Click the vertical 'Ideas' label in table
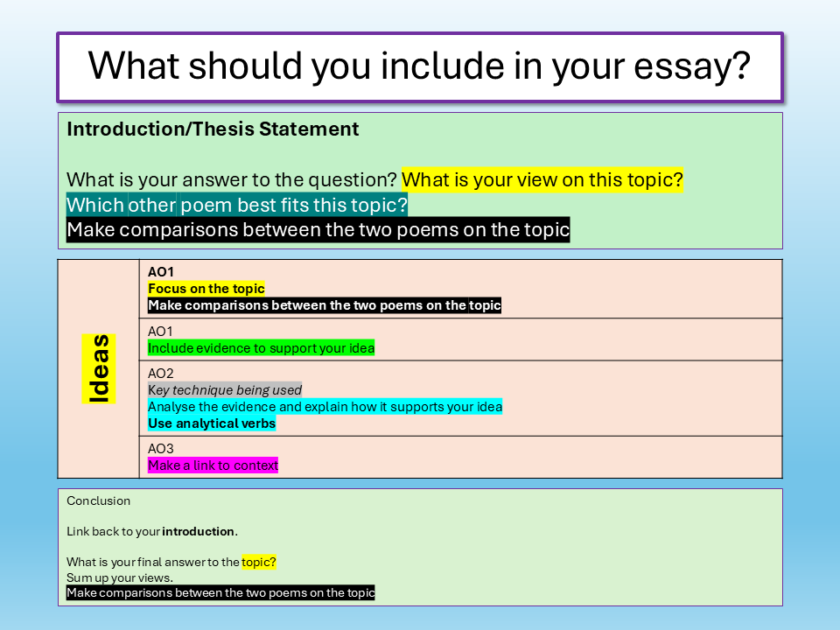The width and height of the screenshot is (840, 630). click(99, 368)
